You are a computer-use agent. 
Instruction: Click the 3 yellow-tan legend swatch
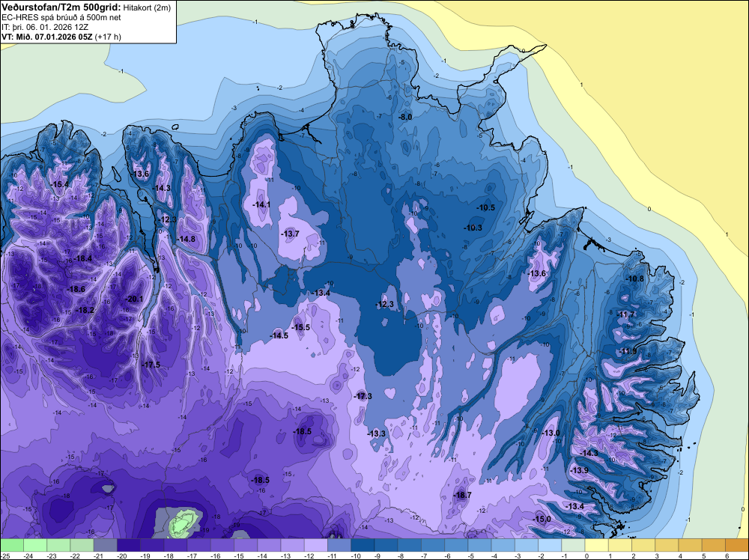[667, 545]
